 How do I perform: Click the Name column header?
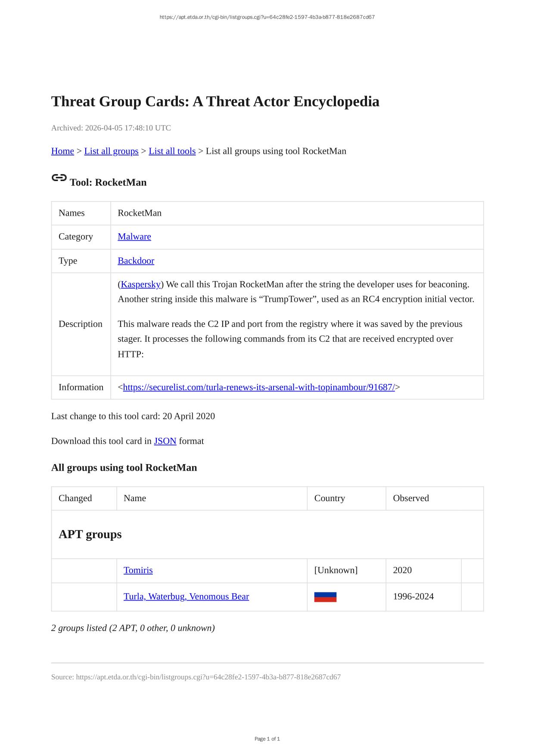(x=135, y=498)
